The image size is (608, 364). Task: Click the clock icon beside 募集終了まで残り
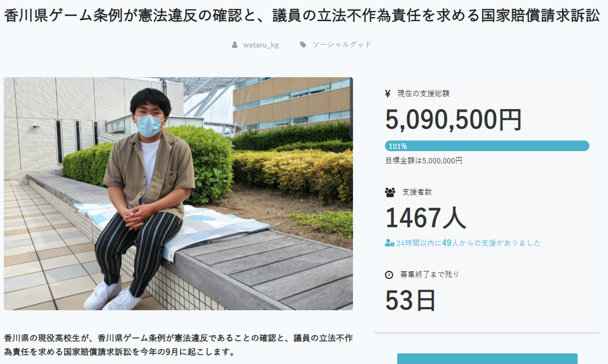(x=389, y=275)
